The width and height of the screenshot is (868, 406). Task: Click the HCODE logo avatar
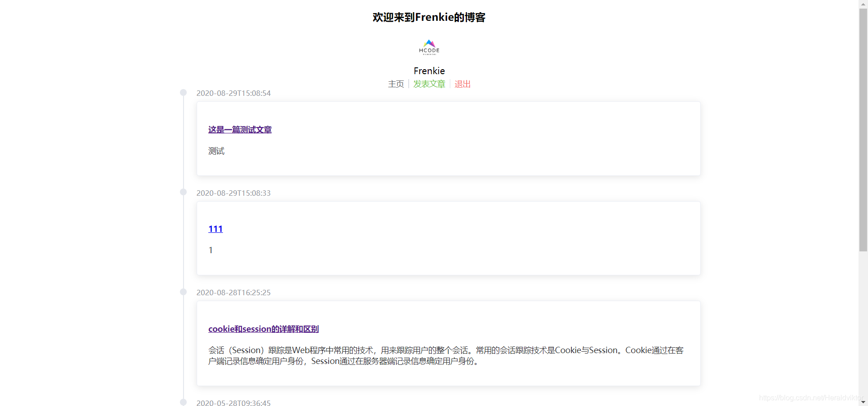[x=429, y=47]
